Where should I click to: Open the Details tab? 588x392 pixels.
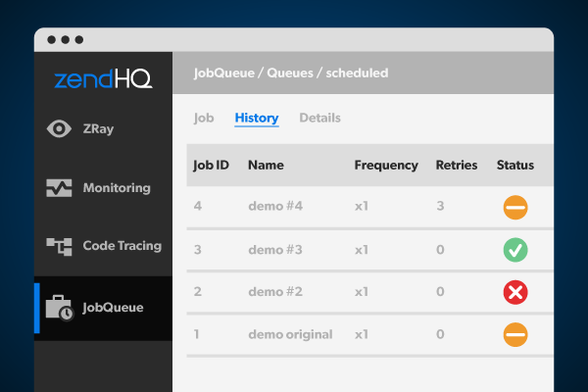coord(319,119)
